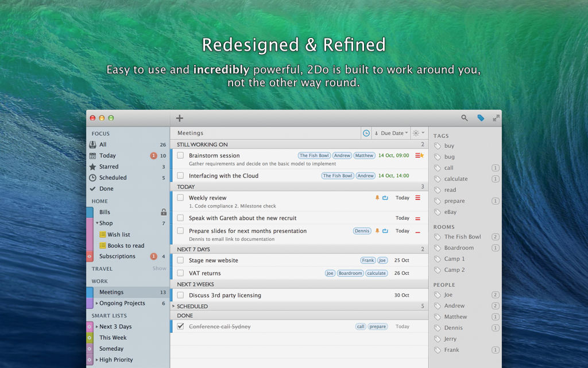Click the Boardroom tag on VAT returns
Image resolution: width=588 pixels, height=368 pixels.
tap(350, 273)
